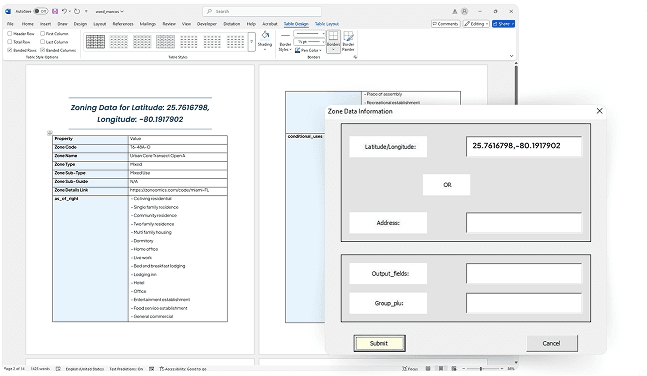Enable the Header Row checkbox
Viewport: 647px width, 376px height.
click(9, 33)
